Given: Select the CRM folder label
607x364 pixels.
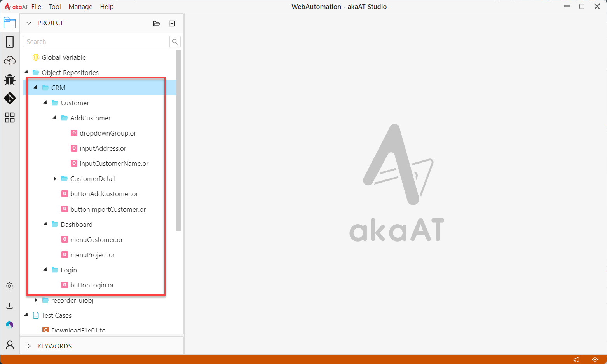Looking at the screenshot, I should click(x=58, y=88).
